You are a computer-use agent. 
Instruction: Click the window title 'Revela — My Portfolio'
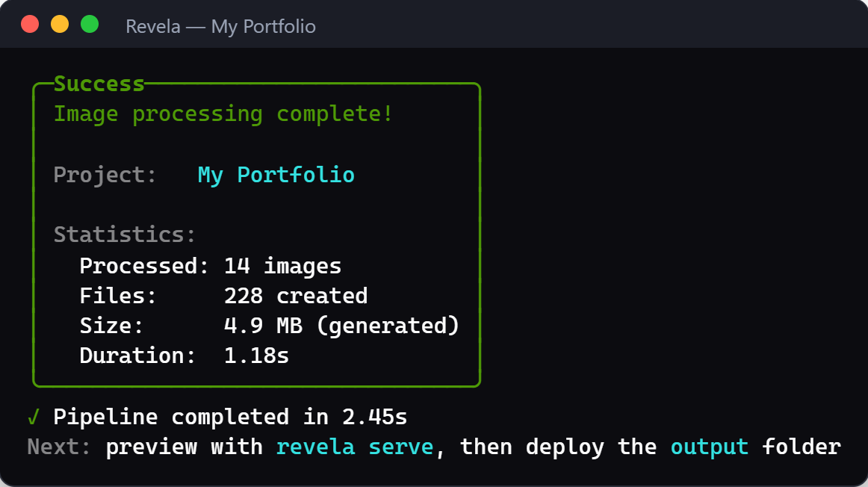(220, 27)
